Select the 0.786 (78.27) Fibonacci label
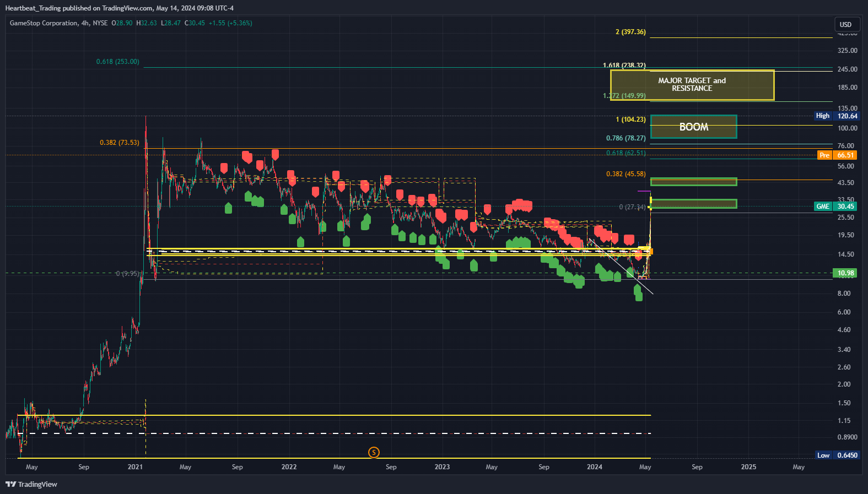 [626, 138]
